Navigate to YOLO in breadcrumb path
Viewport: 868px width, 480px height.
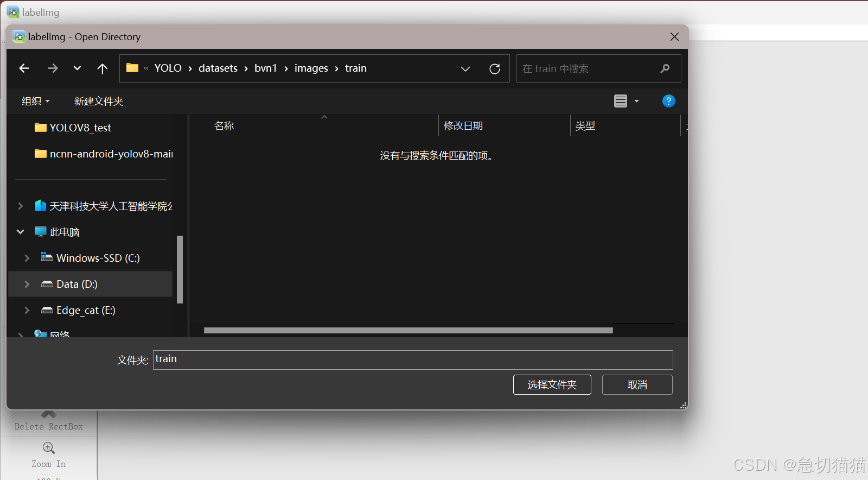pos(168,68)
